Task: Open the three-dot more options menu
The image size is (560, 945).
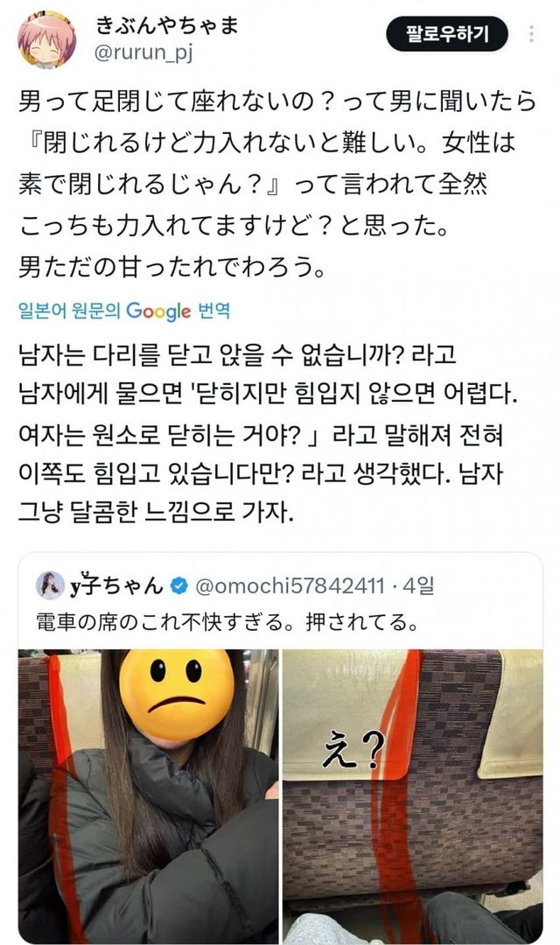Action: tap(531, 34)
